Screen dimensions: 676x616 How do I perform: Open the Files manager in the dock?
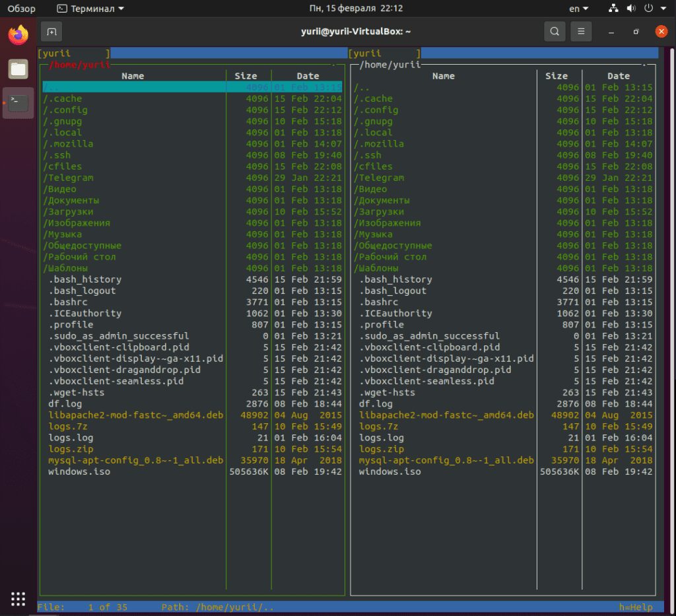pyautogui.click(x=18, y=69)
